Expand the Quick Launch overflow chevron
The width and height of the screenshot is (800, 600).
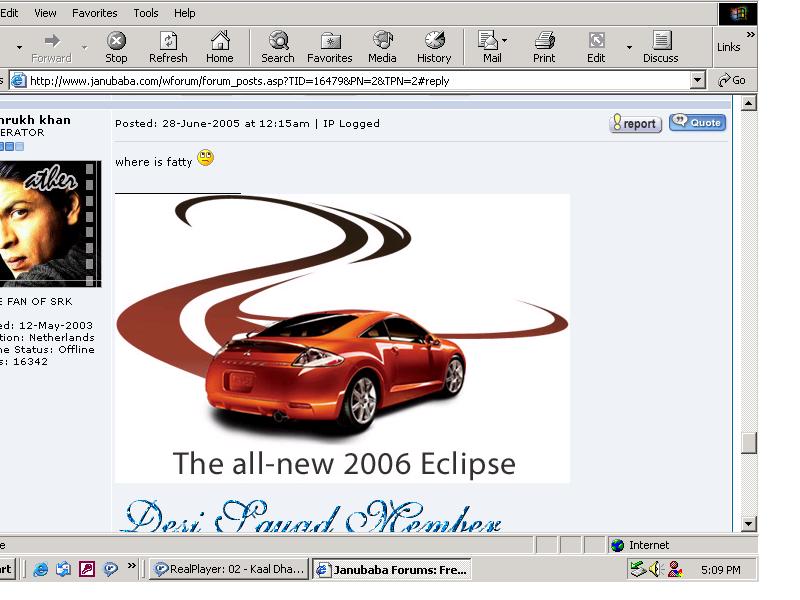click(x=132, y=565)
